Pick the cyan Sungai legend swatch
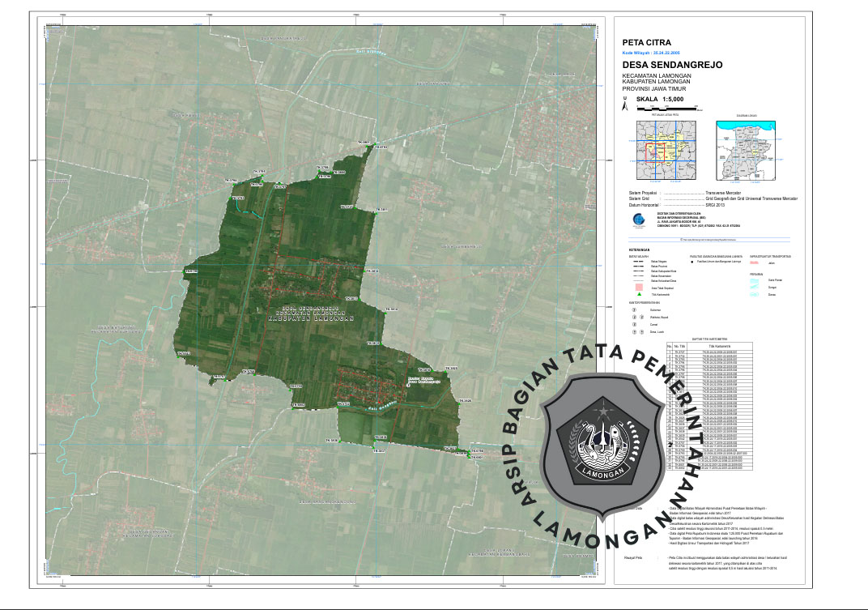Viewport: 868px width, 610px height. coord(754,285)
